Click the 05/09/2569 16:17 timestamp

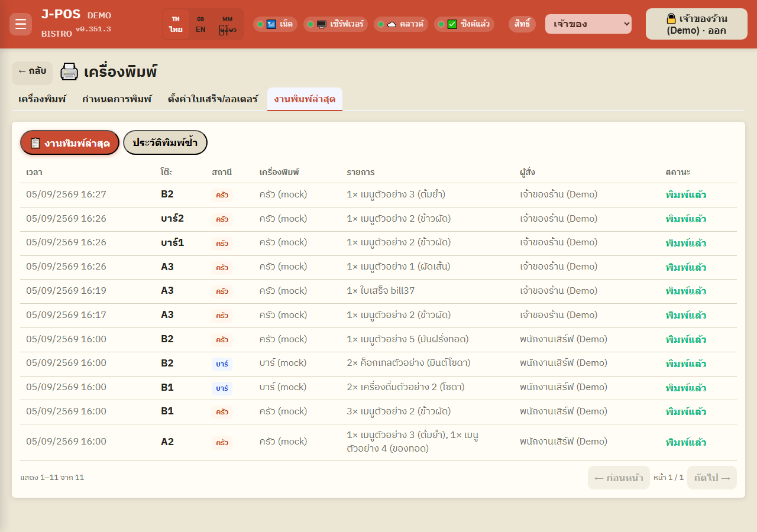(x=66, y=315)
